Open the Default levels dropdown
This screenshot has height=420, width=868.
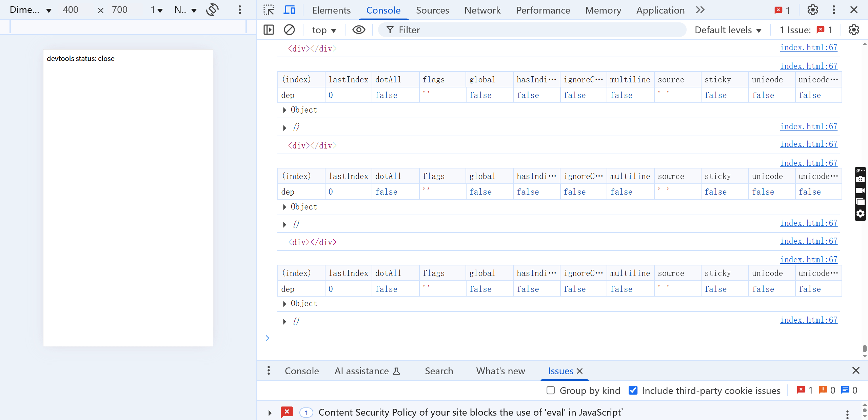[728, 30]
